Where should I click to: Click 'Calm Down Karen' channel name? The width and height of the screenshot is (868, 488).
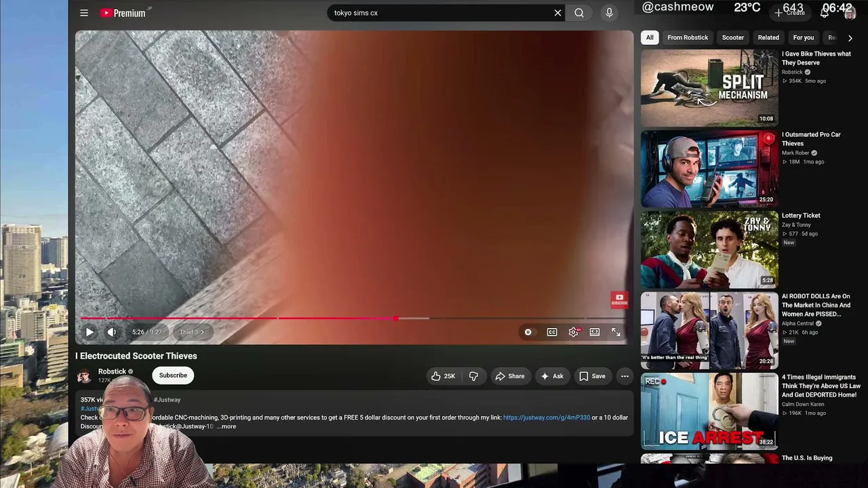tap(803, 404)
